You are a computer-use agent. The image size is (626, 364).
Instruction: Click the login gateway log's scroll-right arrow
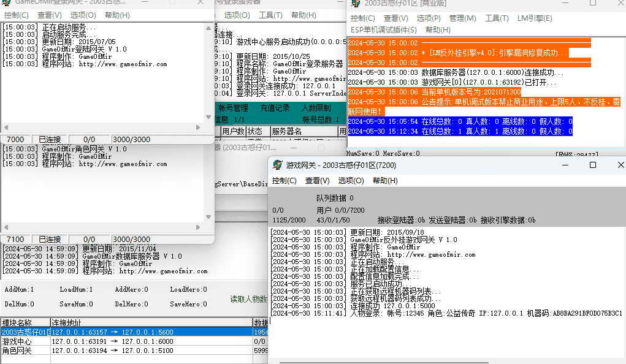(198, 127)
